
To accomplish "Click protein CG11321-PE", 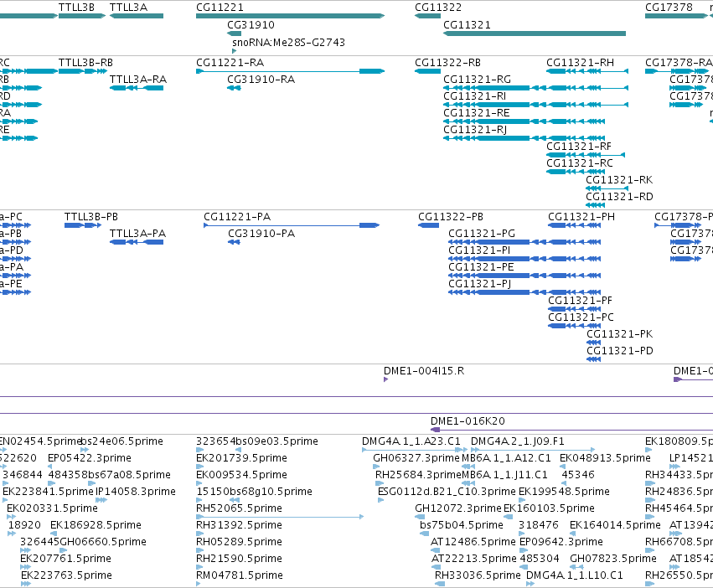I will click(x=481, y=267).
